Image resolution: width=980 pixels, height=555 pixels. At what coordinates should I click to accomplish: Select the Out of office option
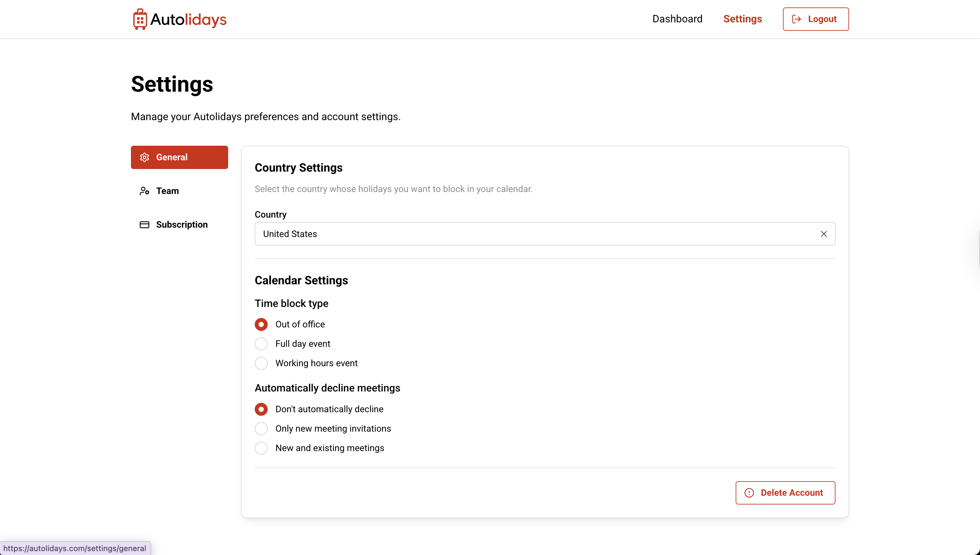261,324
